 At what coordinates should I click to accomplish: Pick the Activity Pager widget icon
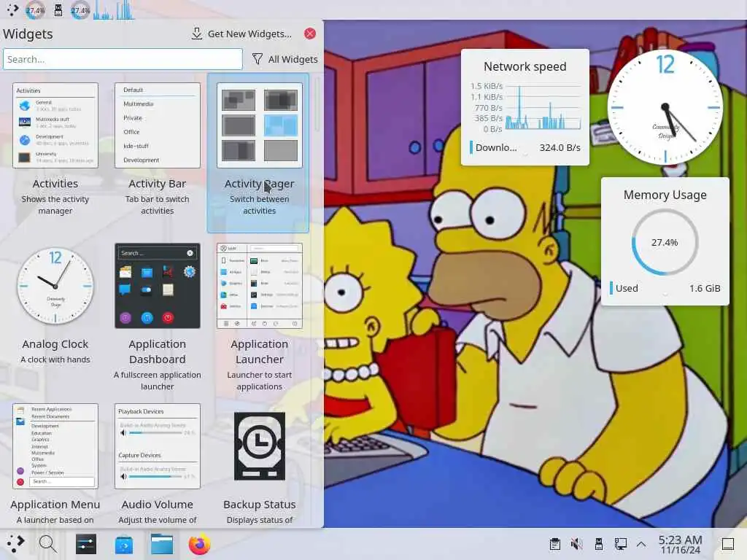pyautogui.click(x=260, y=125)
